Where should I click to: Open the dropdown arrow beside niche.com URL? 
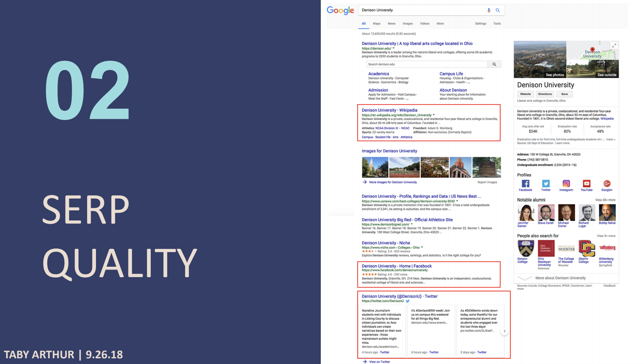(422, 247)
